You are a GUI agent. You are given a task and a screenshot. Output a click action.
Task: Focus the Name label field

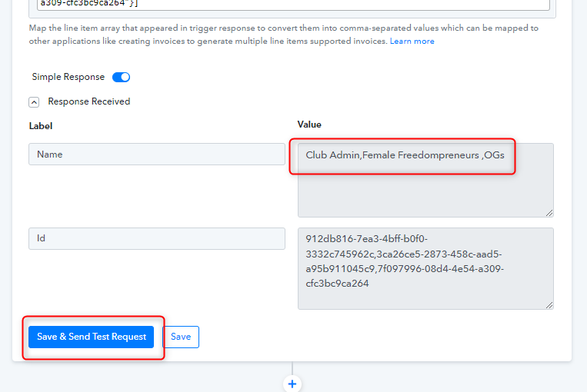point(157,154)
